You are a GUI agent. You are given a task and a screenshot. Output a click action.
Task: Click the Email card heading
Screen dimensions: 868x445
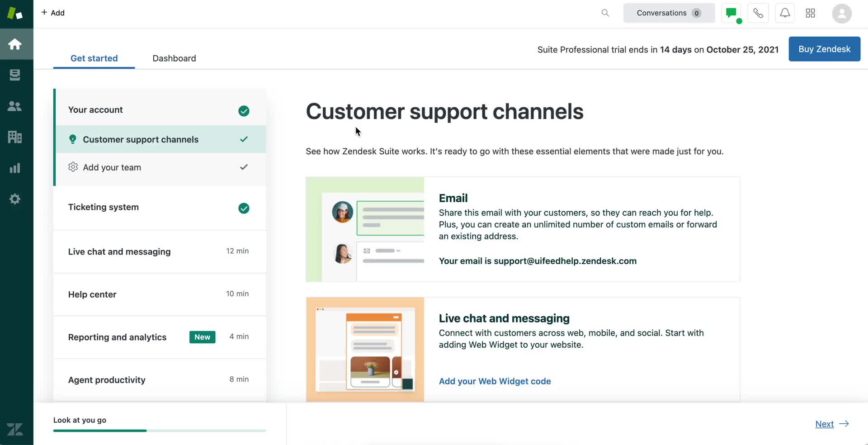(x=453, y=198)
